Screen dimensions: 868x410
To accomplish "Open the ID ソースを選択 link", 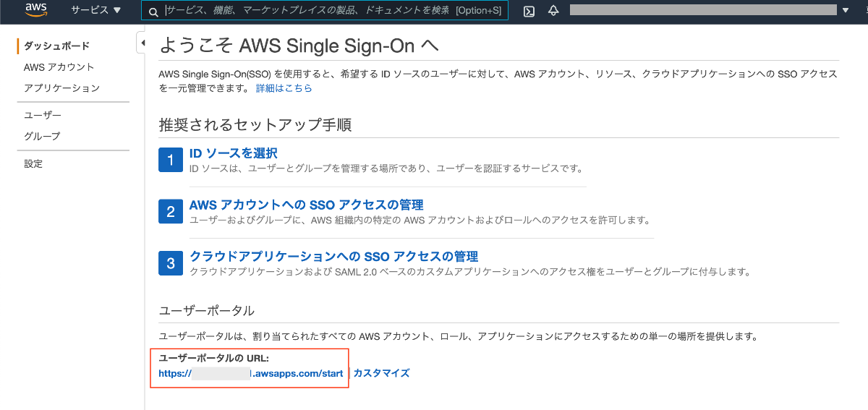I will click(233, 153).
